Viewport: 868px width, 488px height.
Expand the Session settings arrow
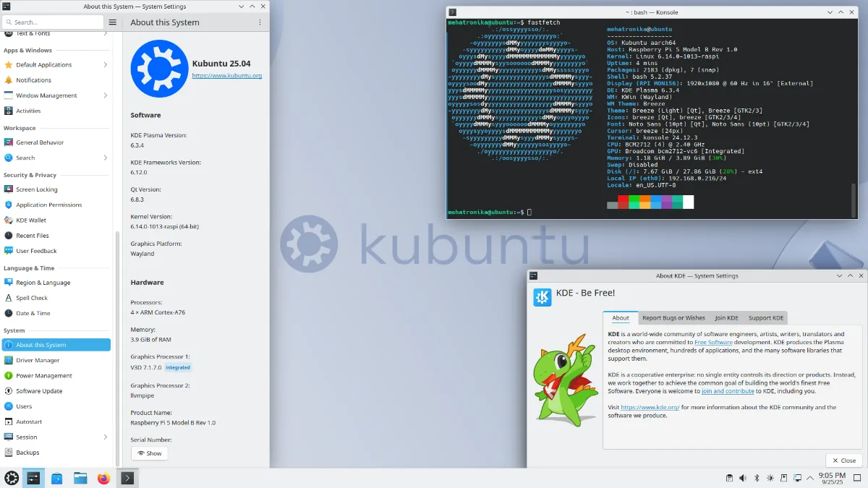point(106,437)
